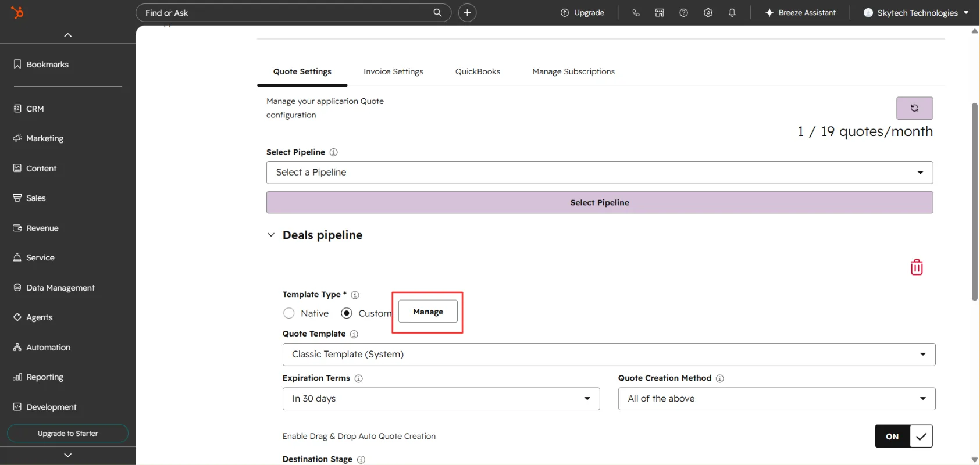Image resolution: width=980 pixels, height=465 pixels.
Task: Switch to Quote Settings tab
Action: (x=302, y=71)
